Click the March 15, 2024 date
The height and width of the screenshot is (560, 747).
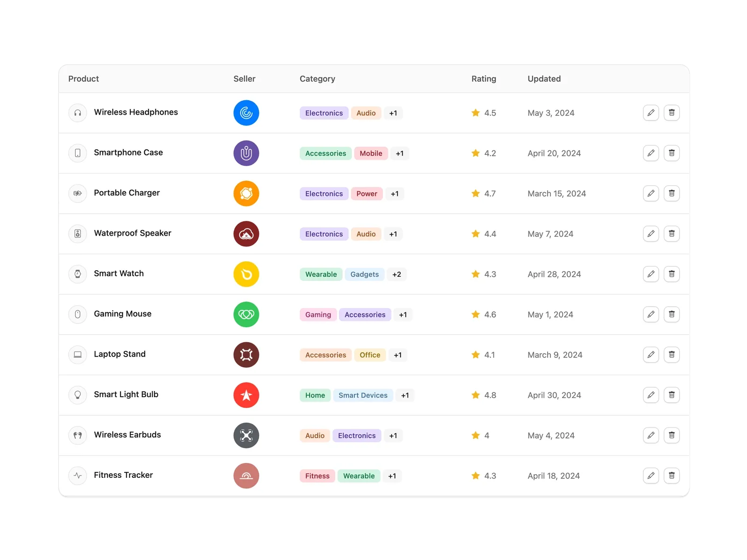(557, 194)
